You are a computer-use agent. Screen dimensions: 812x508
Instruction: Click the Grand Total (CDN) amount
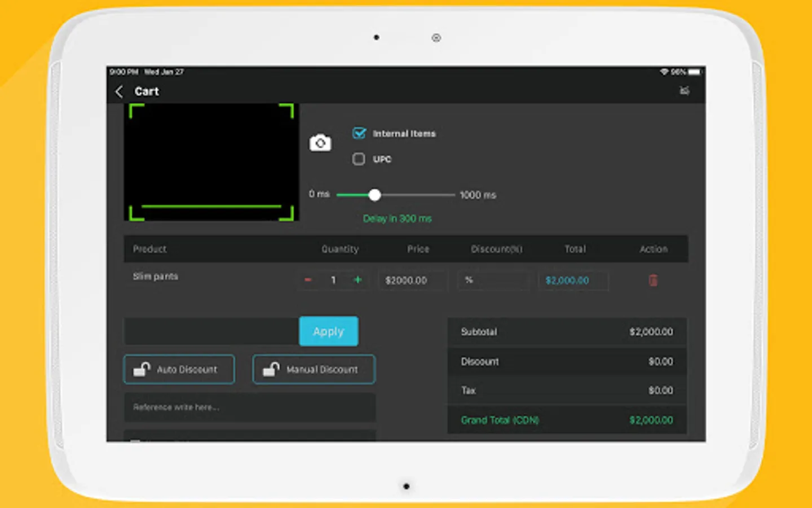coord(651,420)
